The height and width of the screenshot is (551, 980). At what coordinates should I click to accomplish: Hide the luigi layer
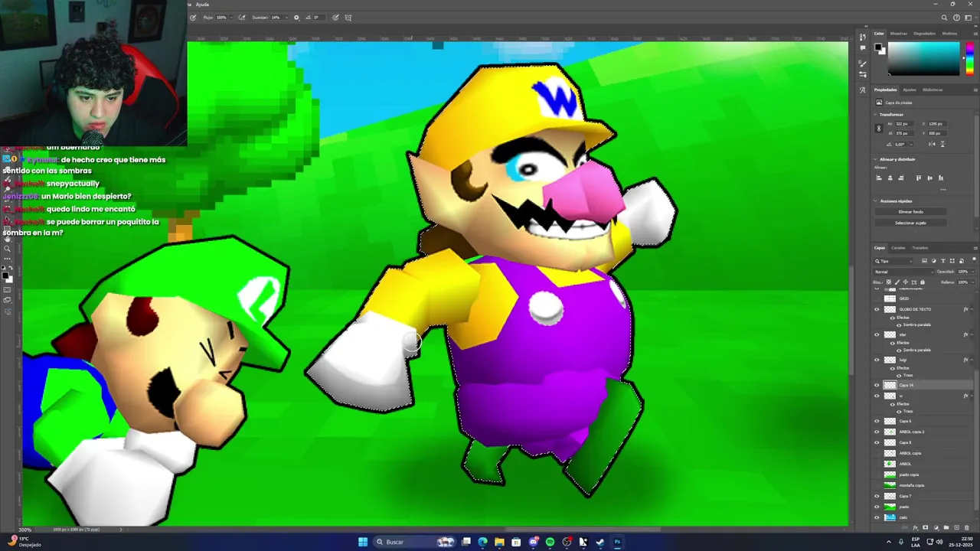coord(877,360)
